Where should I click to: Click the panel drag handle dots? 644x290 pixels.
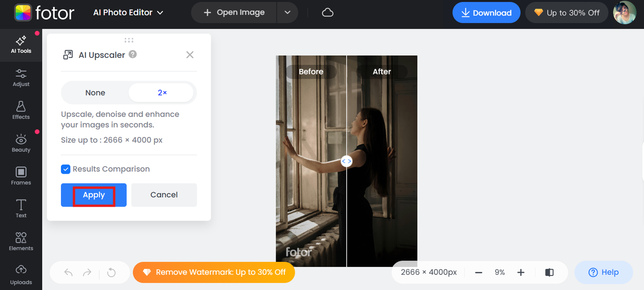coord(129,40)
